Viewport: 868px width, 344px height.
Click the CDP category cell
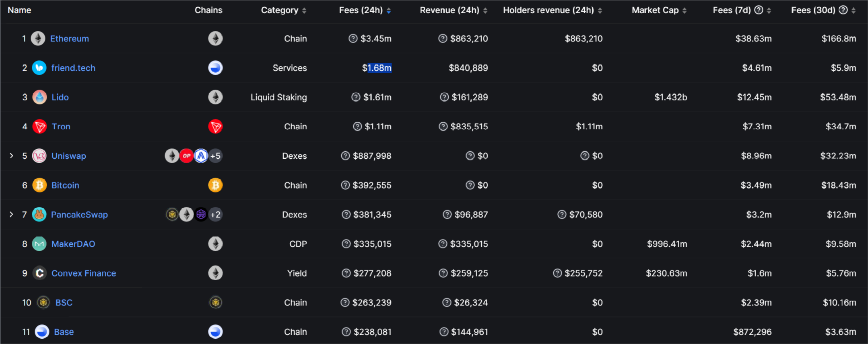[298, 244]
